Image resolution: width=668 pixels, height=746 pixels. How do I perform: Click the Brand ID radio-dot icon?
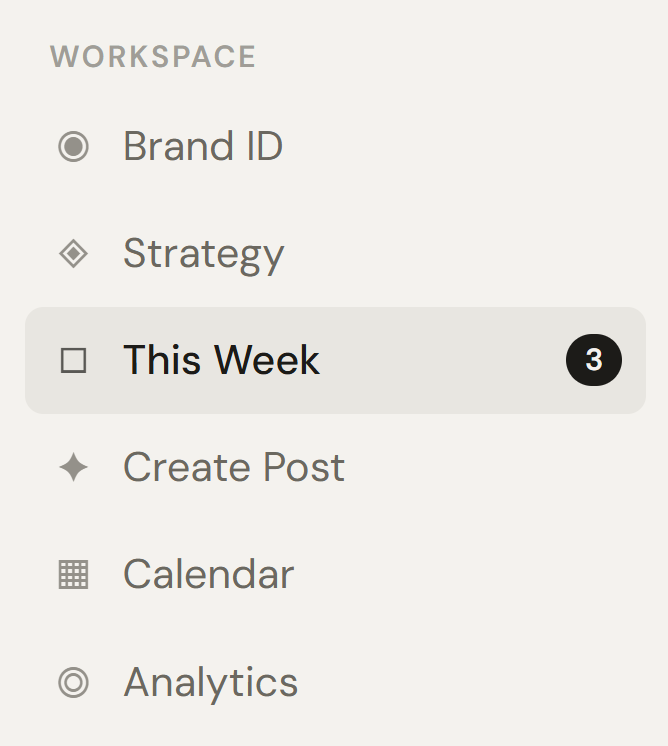coord(73,147)
